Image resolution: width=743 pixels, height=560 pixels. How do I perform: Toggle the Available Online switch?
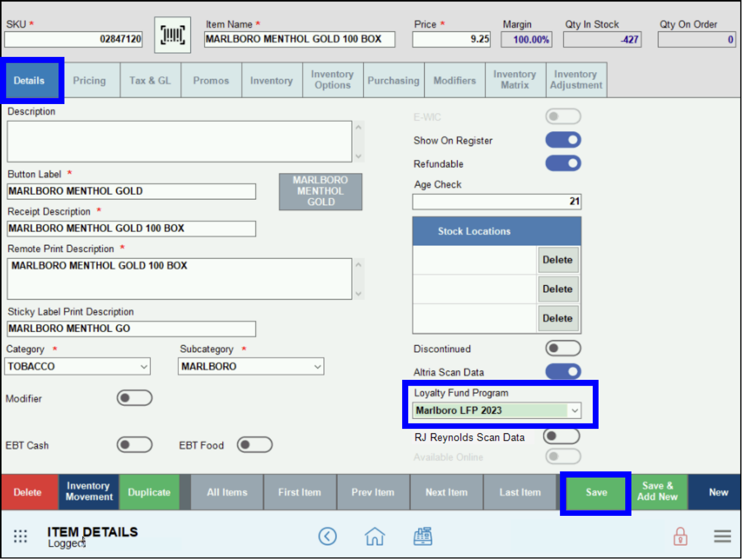pyautogui.click(x=563, y=456)
